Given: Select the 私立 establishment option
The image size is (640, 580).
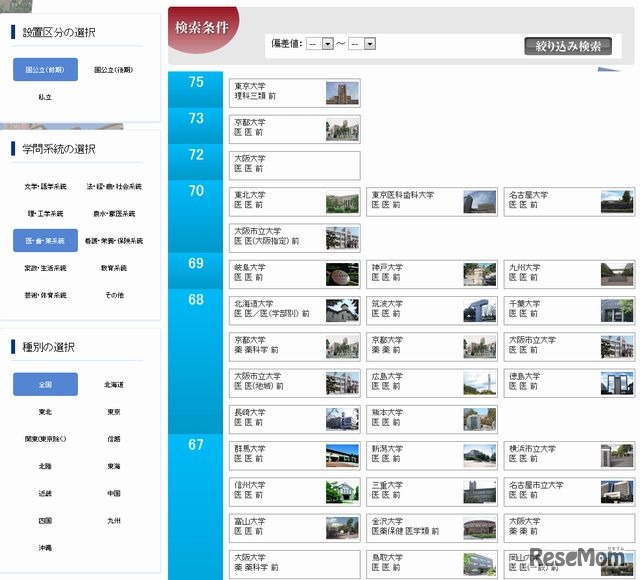Looking at the screenshot, I should (45, 97).
